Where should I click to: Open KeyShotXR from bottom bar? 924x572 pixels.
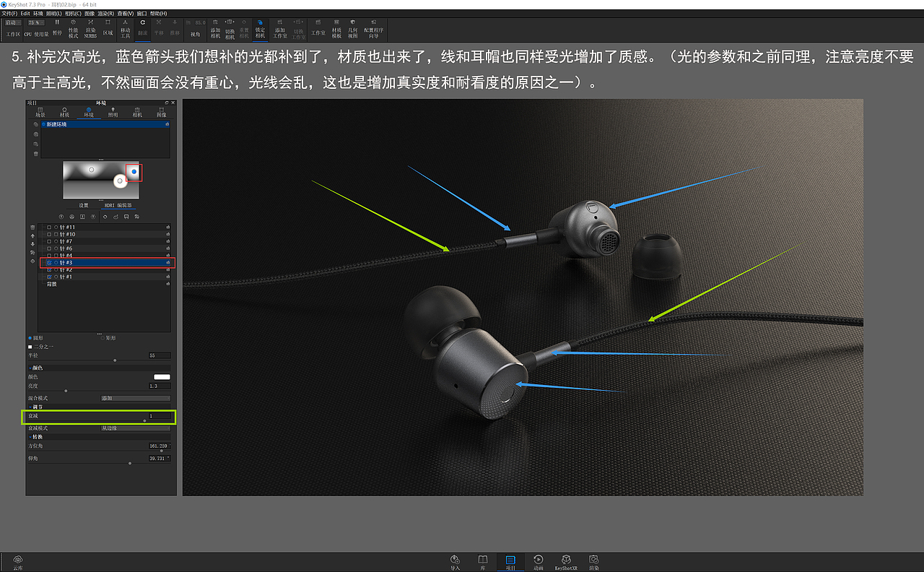pos(567,562)
